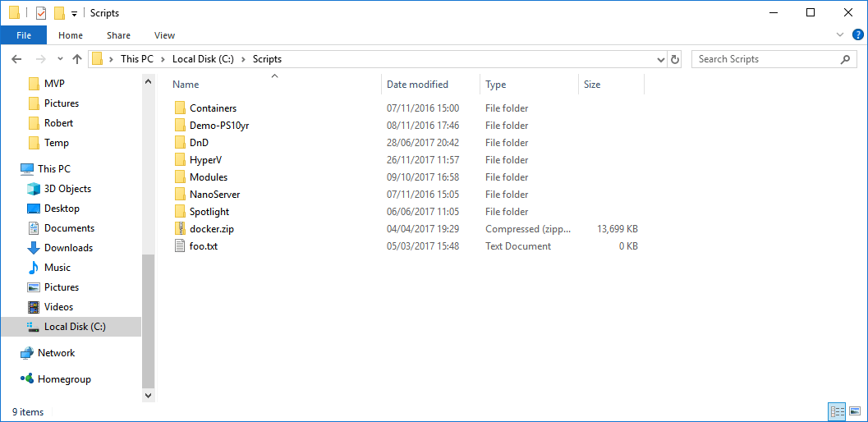Open Homegroup in navigation pane

pyautogui.click(x=64, y=379)
